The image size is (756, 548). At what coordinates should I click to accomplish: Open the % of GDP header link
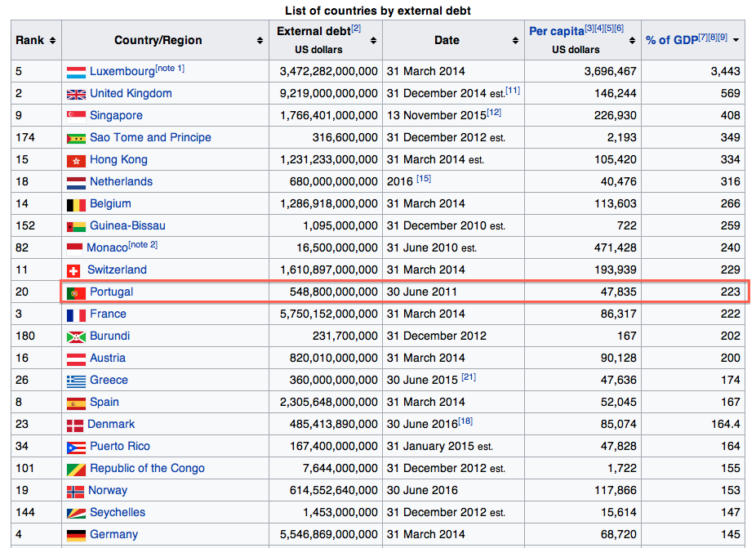coord(669,40)
